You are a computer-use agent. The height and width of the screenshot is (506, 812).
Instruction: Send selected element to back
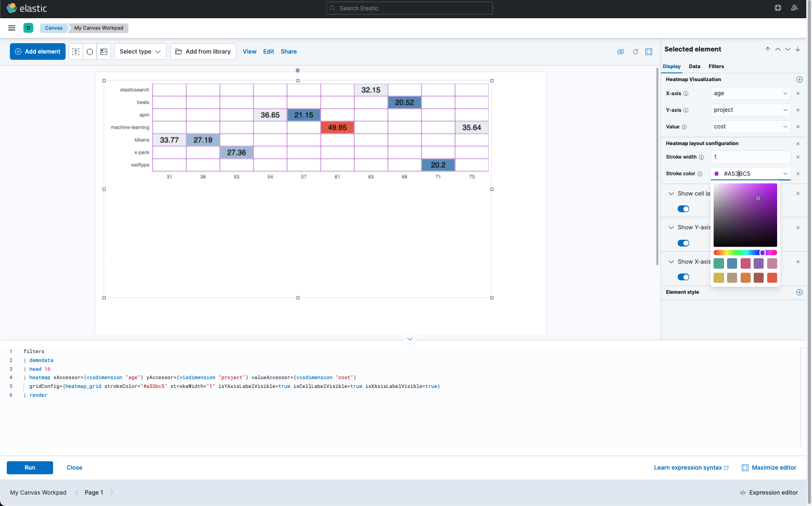click(x=797, y=49)
